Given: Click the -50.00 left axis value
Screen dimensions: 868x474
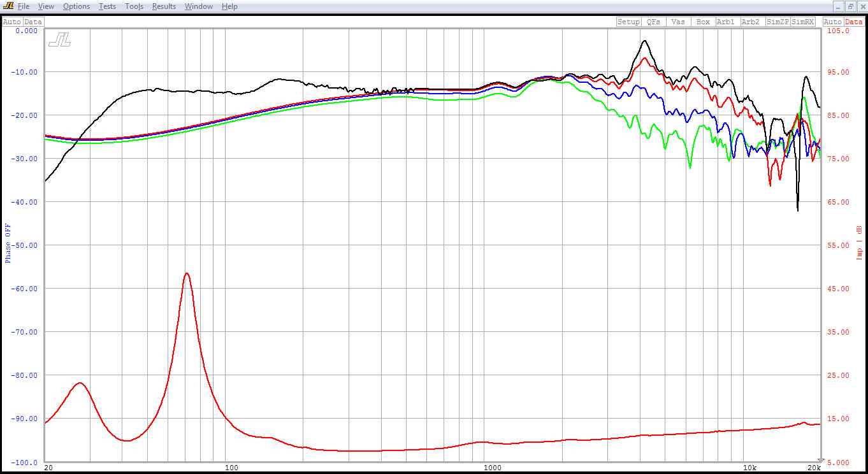Looking at the screenshot, I should pos(24,245).
